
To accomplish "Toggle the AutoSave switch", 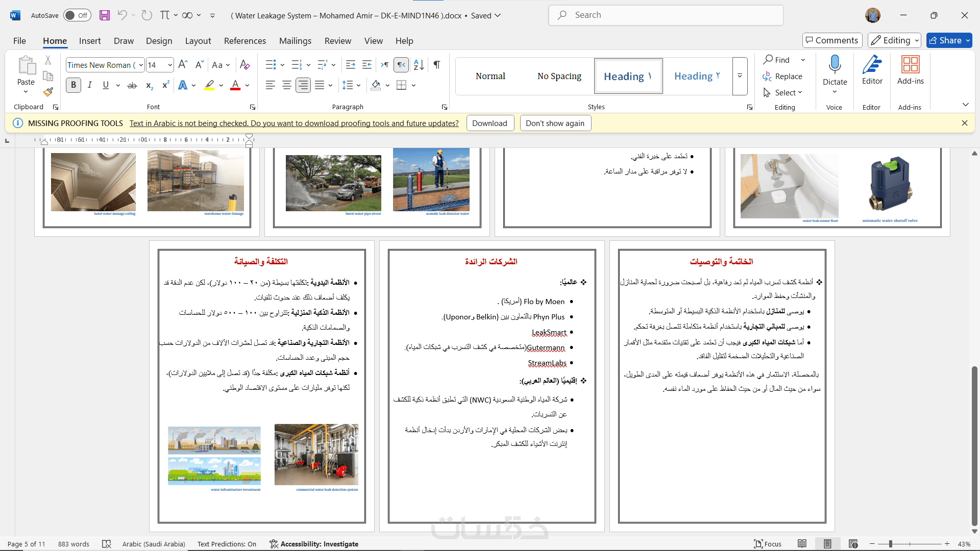I will pos(77,15).
